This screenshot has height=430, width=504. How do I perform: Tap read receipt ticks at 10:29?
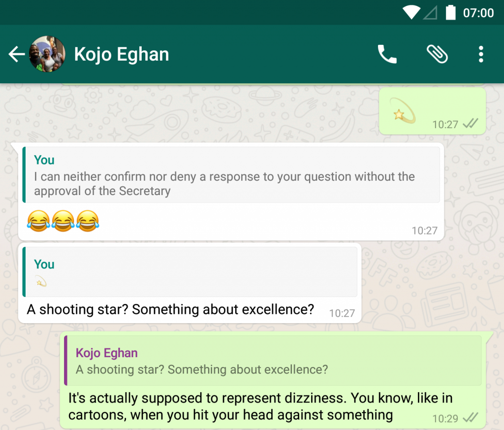click(x=471, y=418)
